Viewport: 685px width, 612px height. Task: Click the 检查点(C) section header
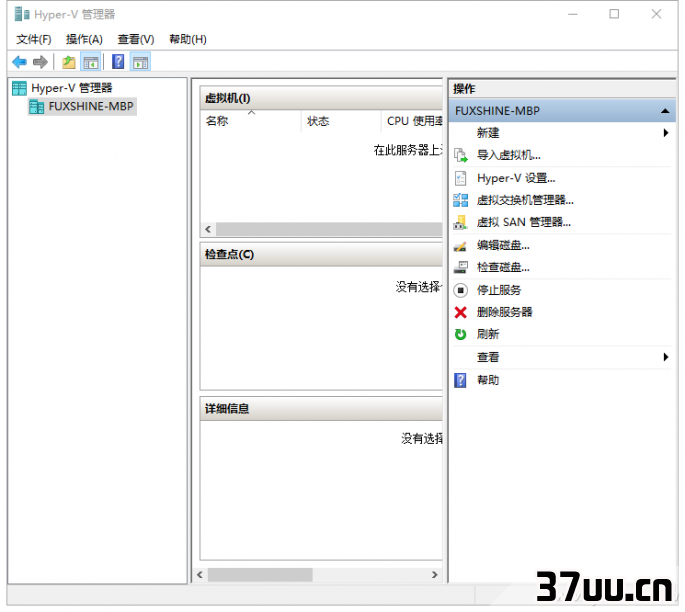tap(321, 254)
